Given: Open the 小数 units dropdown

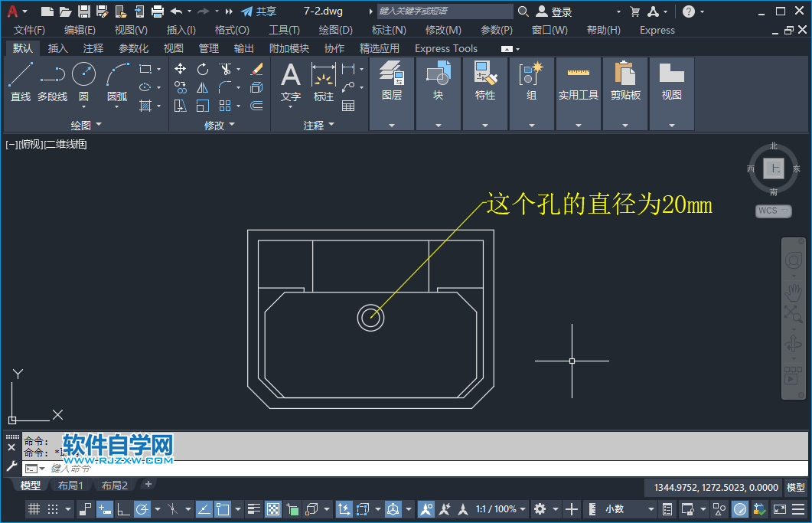Looking at the screenshot, I should click(x=651, y=509).
